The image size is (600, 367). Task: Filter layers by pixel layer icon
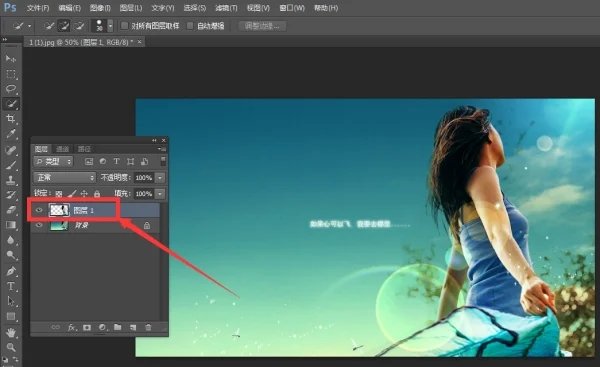tap(89, 161)
